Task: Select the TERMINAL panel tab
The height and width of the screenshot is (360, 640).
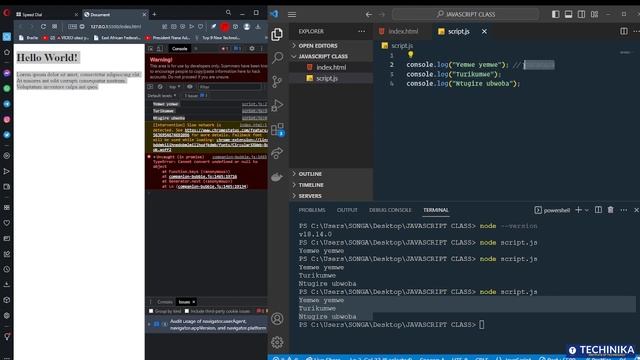Action: coord(436,210)
